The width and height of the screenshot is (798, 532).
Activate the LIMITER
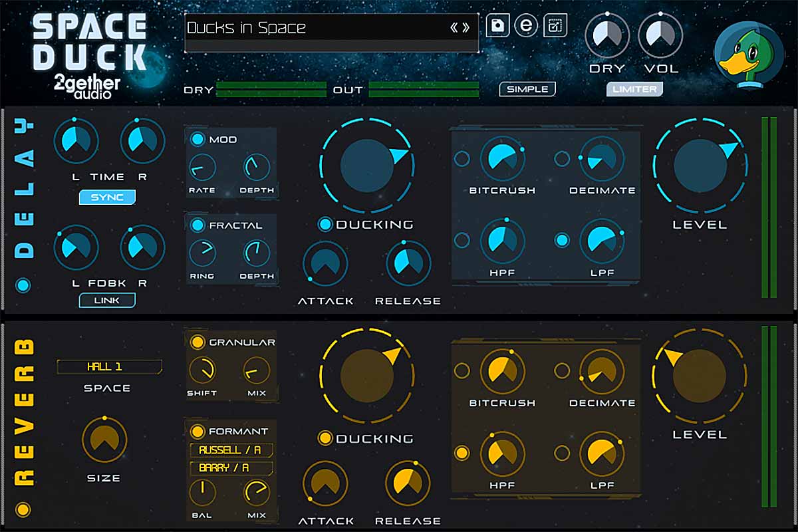[x=634, y=88]
